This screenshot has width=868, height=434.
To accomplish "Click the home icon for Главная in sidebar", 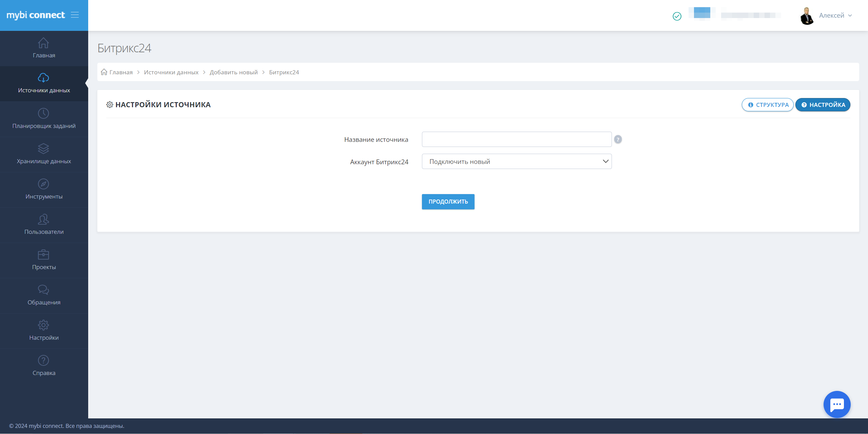I will [43, 43].
